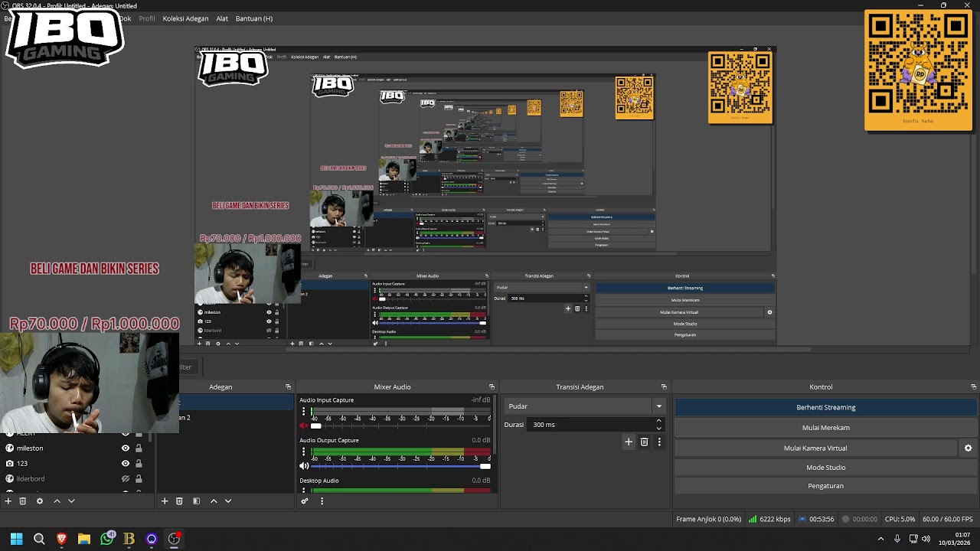Undock the Transisi Adegan panel
The image size is (980, 551).
coord(664,386)
